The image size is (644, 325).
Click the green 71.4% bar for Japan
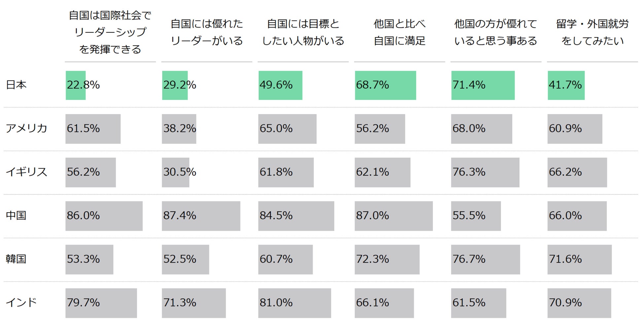(x=483, y=85)
